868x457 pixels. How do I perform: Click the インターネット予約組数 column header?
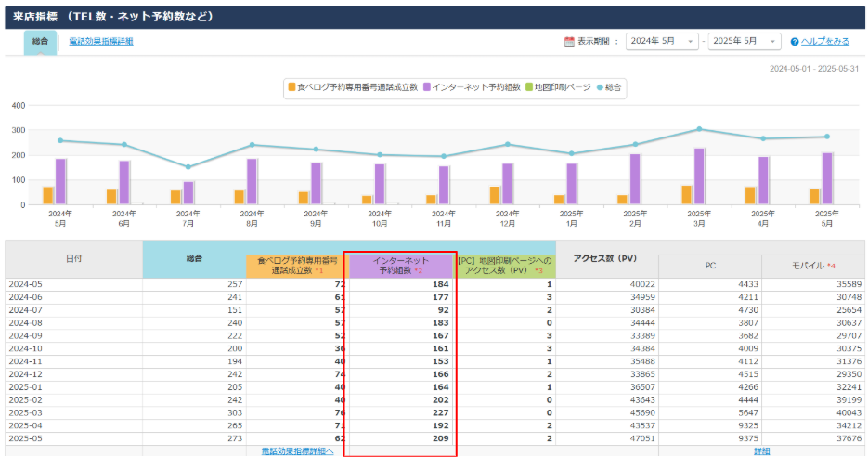[x=400, y=266]
